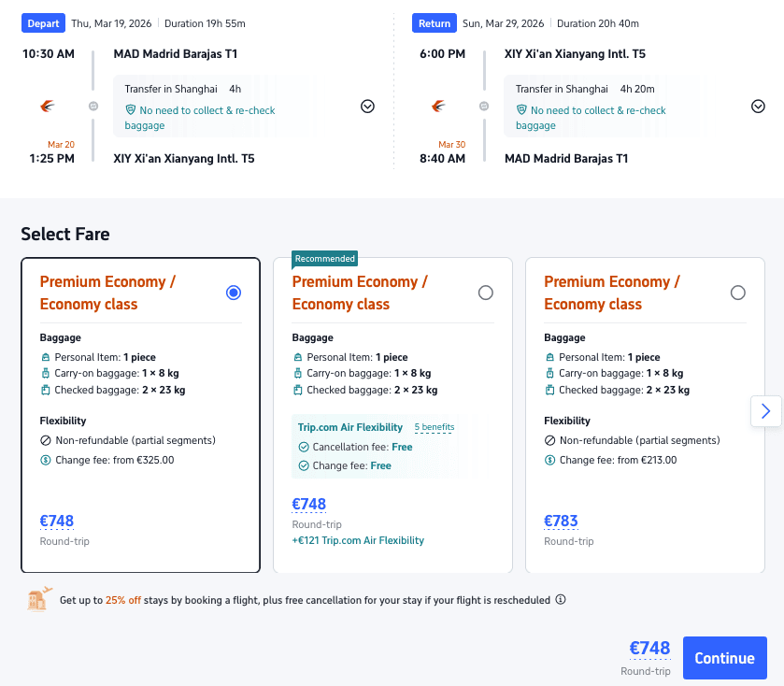Expand the return flight details chevron

tap(758, 107)
